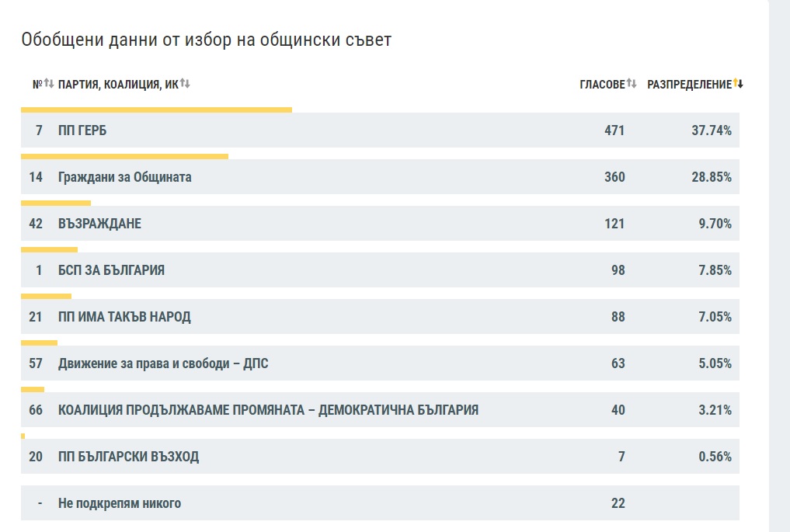
Task: Select the Граждани за Общината row
Action: click(380, 177)
